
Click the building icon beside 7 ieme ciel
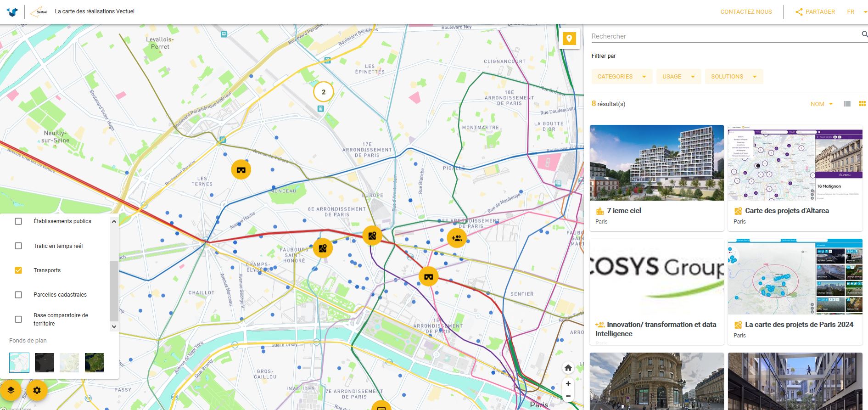[x=599, y=211]
